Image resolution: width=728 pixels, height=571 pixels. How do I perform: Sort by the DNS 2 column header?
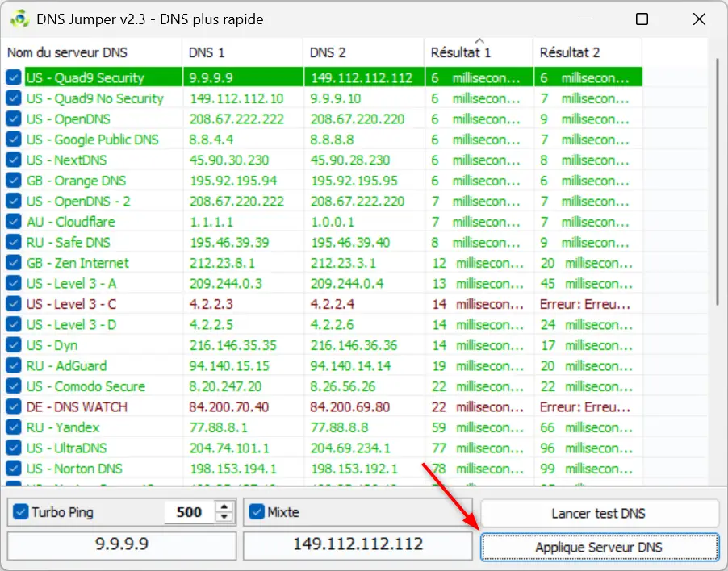[x=363, y=52]
